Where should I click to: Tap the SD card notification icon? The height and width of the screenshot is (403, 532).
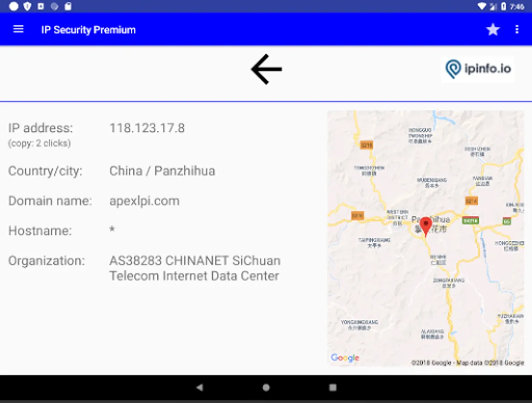coord(68,6)
